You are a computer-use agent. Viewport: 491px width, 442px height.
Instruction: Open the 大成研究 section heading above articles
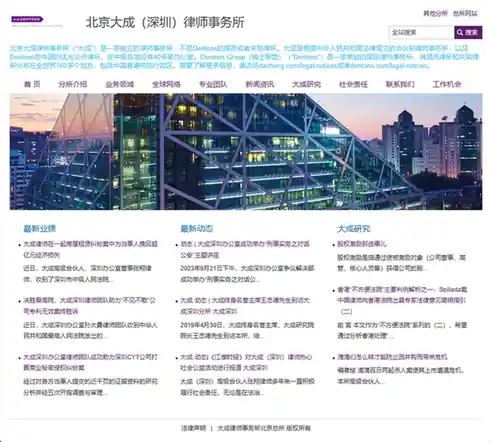click(354, 229)
